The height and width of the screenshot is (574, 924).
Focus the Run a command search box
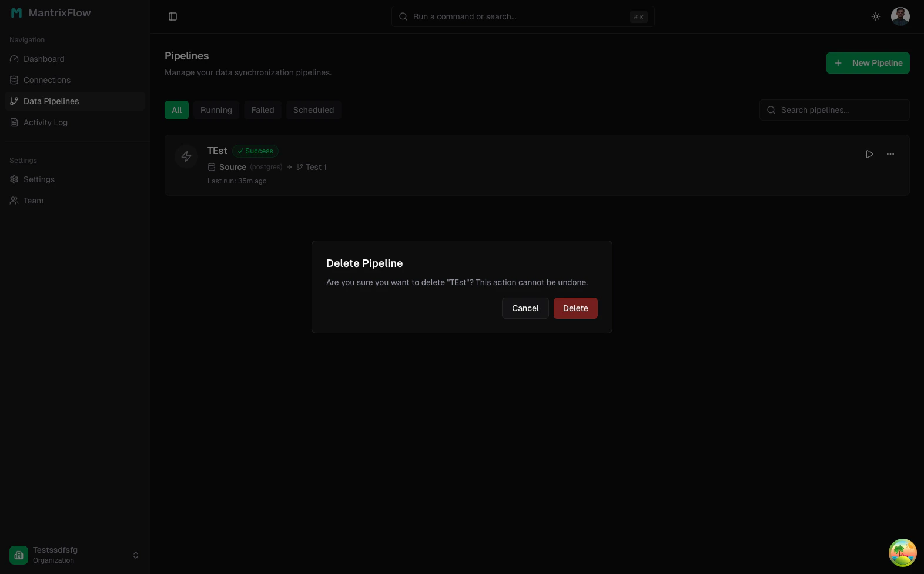click(523, 16)
